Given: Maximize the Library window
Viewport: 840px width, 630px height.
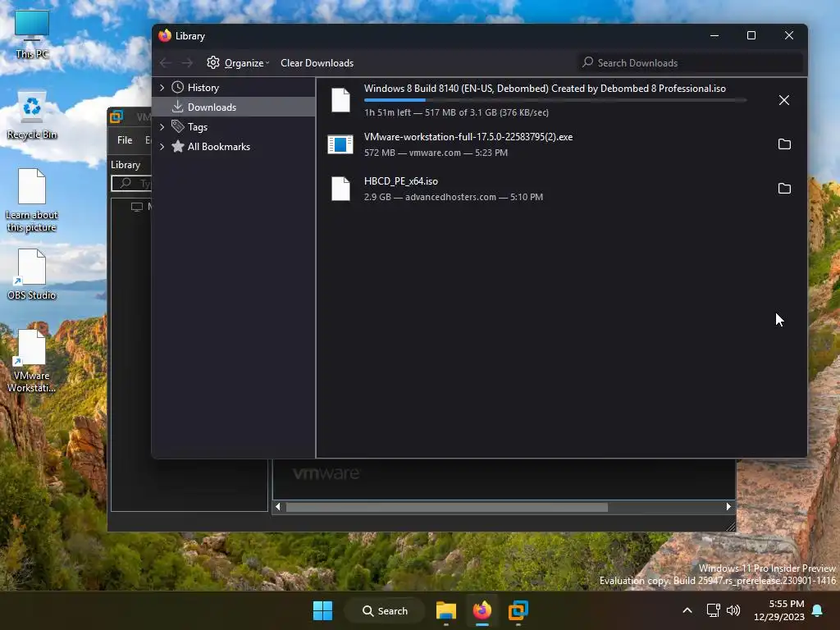Looking at the screenshot, I should [x=751, y=35].
